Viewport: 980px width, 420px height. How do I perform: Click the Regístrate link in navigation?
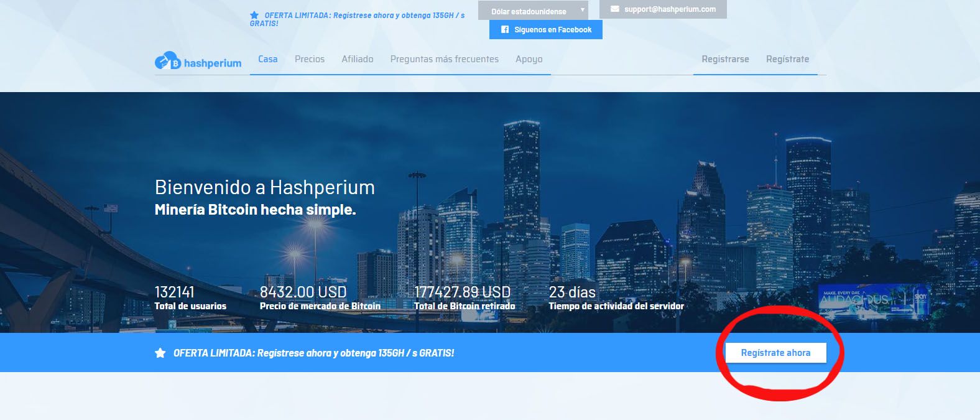coord(788,59)
